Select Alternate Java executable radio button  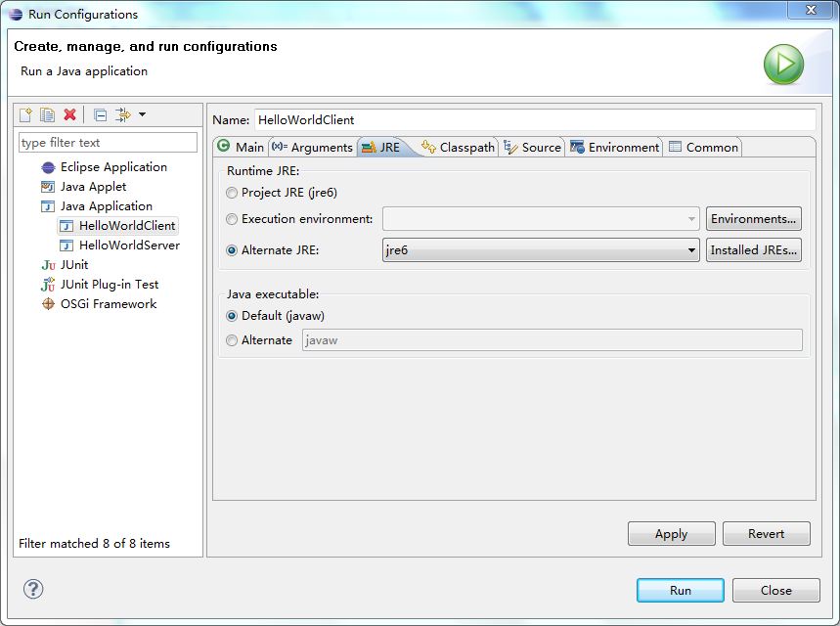coord(232,340)
